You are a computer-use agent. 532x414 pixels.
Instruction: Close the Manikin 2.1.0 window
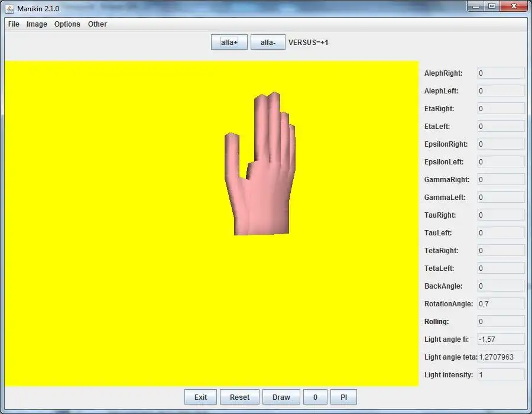[514, 6]
